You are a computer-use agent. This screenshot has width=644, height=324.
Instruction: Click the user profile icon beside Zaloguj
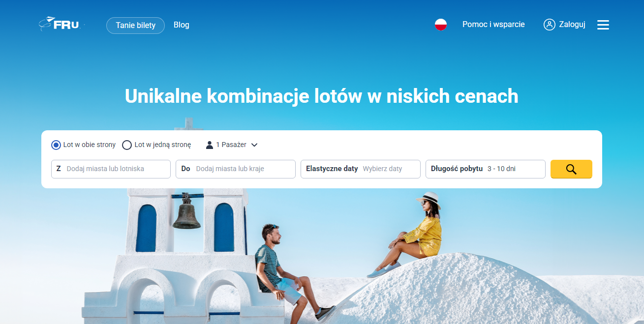[x=549, y=25]
